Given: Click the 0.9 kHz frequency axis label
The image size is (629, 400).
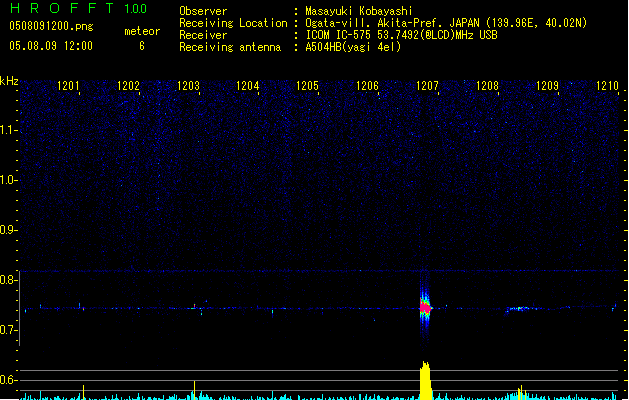Looking at the screenshot, I should [10, 230].
